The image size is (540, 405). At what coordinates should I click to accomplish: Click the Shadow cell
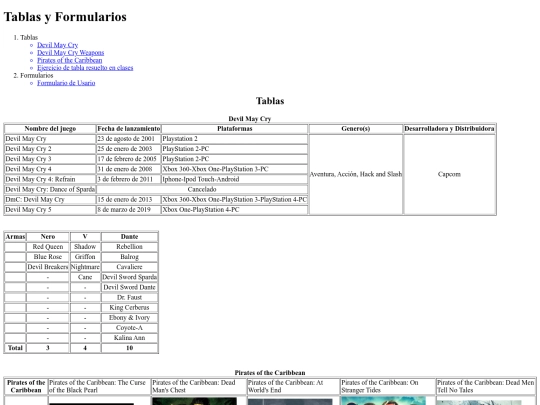[x=85, y=247]
